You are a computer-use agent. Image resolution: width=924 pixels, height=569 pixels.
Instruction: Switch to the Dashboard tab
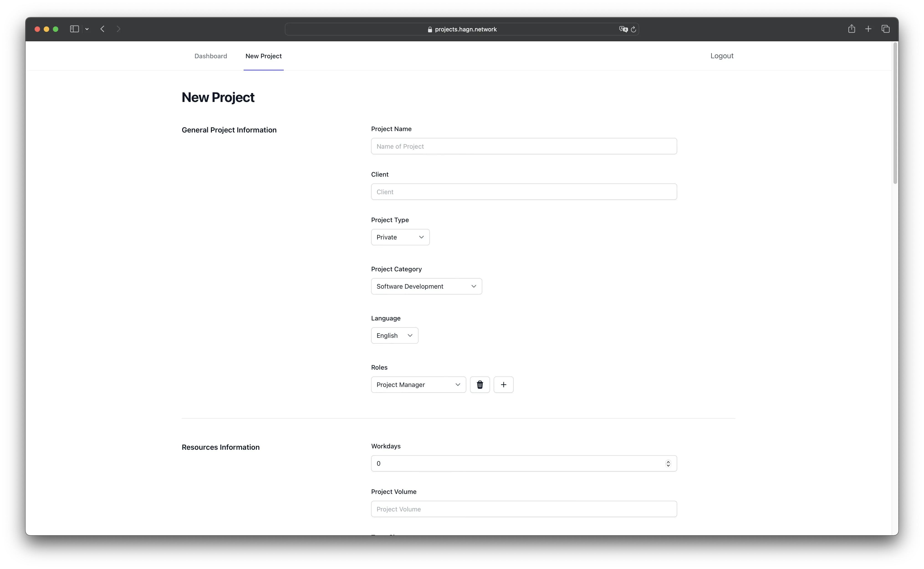[211, 56]
